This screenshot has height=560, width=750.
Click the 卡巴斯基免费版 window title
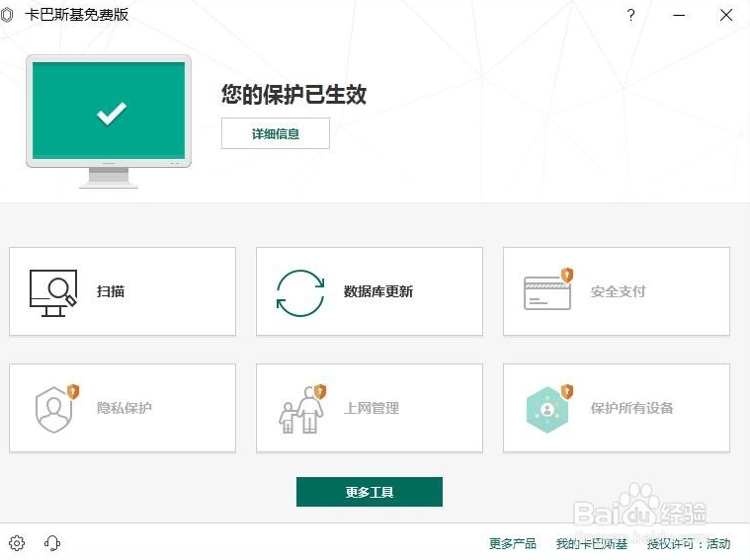click(x=76, y=15)
